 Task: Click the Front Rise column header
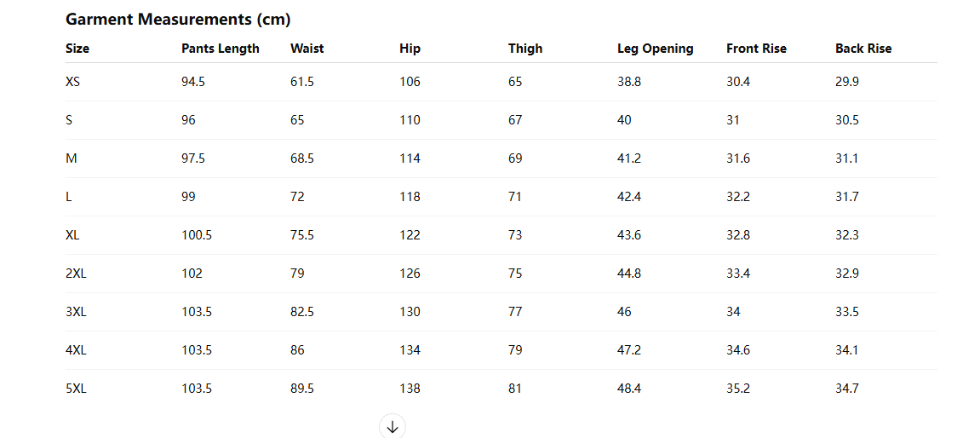756,49
